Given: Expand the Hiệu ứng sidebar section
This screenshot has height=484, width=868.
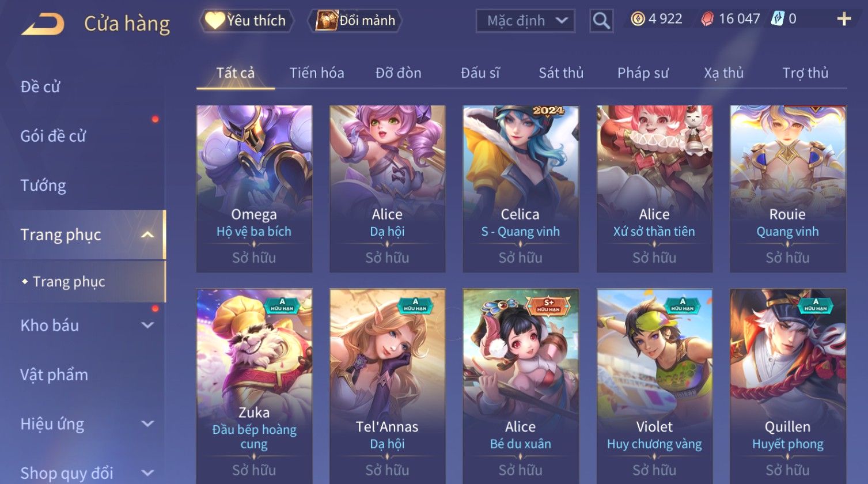Looking at the screenshot, I should click(147, 424).
